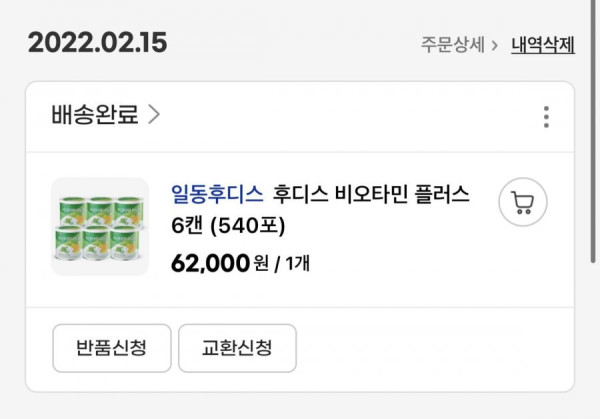View the green cans product thumbnail
This screenshot has width=600, height=419.
point(100,227)
